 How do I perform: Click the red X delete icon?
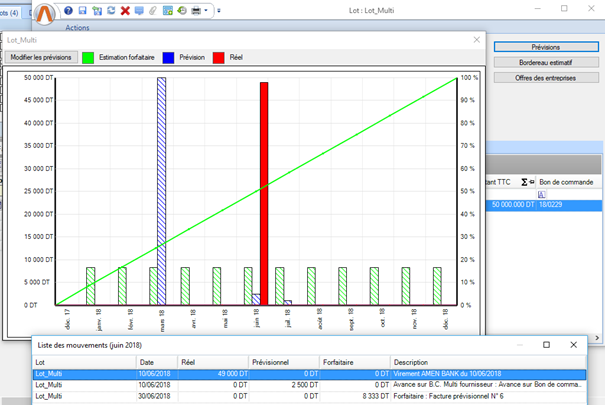(x=125, y=11)
